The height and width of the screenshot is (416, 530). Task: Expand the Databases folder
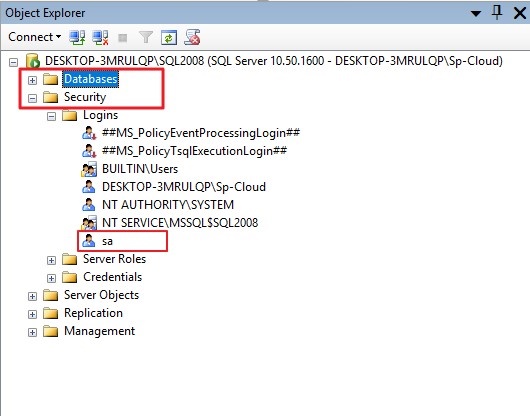(x=32, y=80)
